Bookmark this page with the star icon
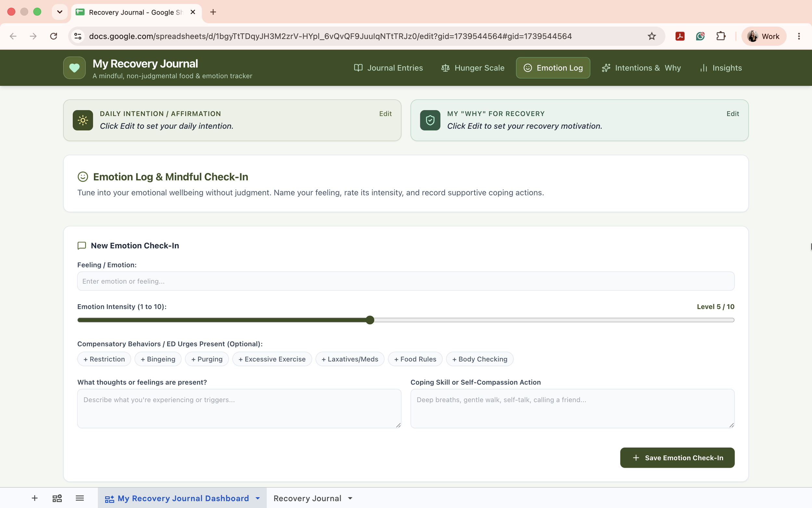 click(652, 36)
